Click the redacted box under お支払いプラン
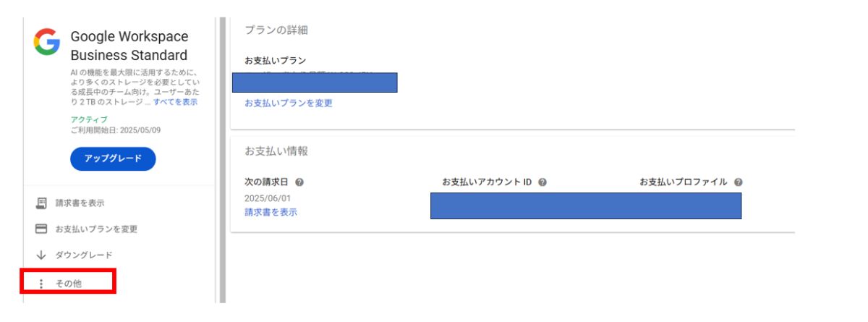868x322 pixels. pos(315,82)
